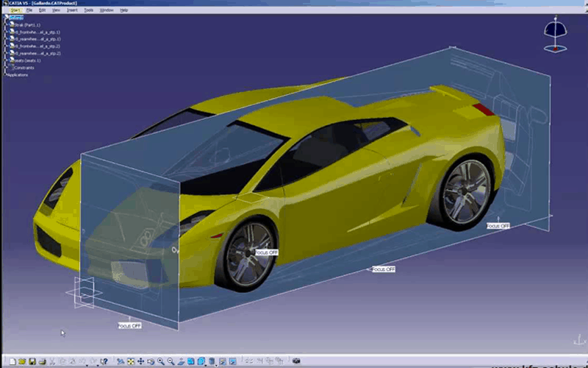Toggle Swap Visible Space icon
588x368 pixels.
232,361
